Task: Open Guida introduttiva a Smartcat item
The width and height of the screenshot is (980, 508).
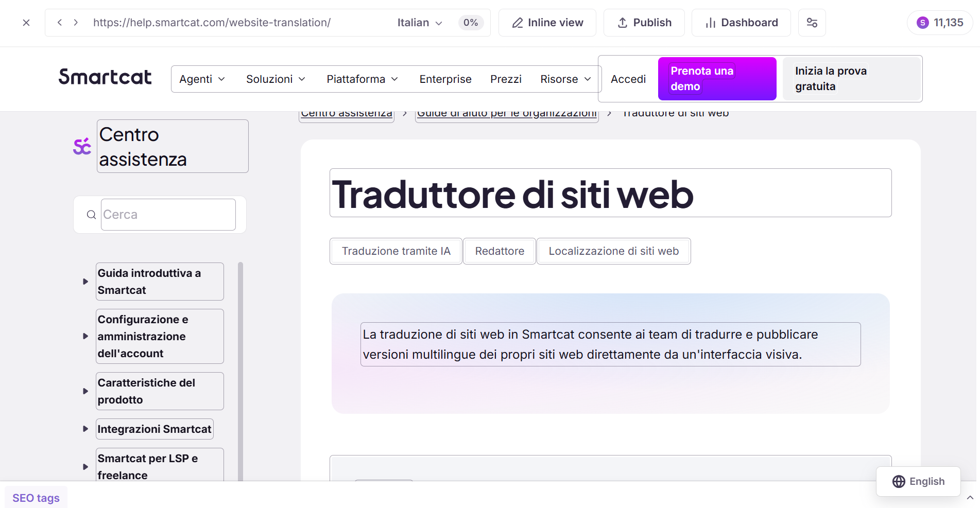Action: pos(160,282)
